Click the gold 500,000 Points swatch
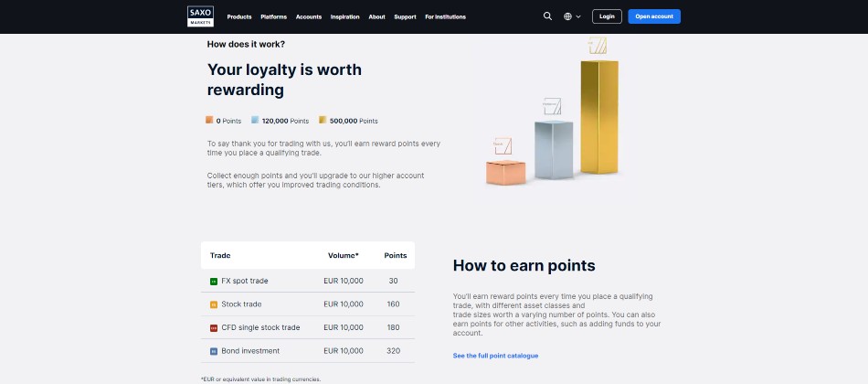Screen dimensions: 868x384 point(323,120)
